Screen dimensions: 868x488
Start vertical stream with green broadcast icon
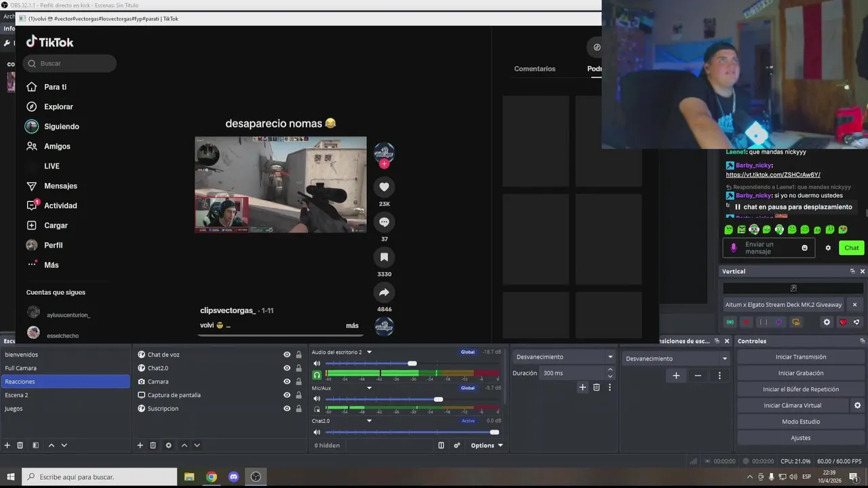pos(730,322)
